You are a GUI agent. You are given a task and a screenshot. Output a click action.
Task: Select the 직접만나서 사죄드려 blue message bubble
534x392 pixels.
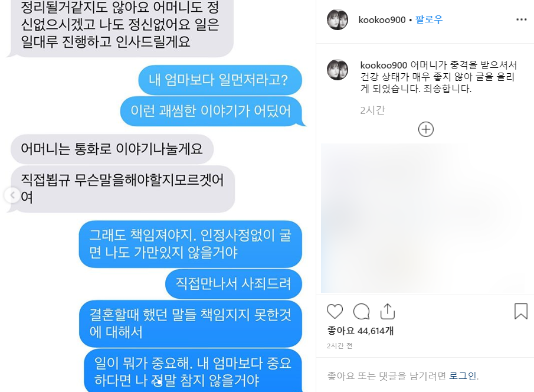click(234, 283)
